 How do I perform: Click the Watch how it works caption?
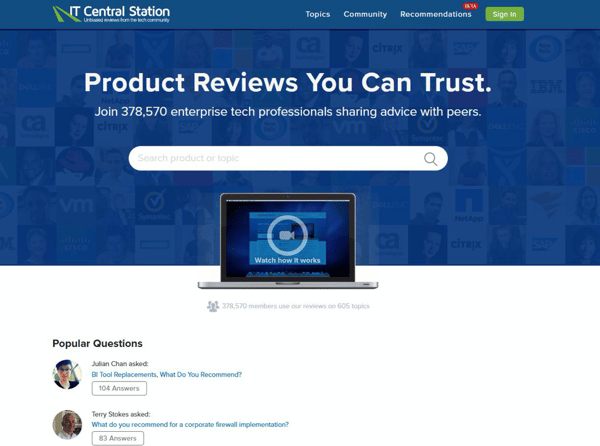[287, 260]
